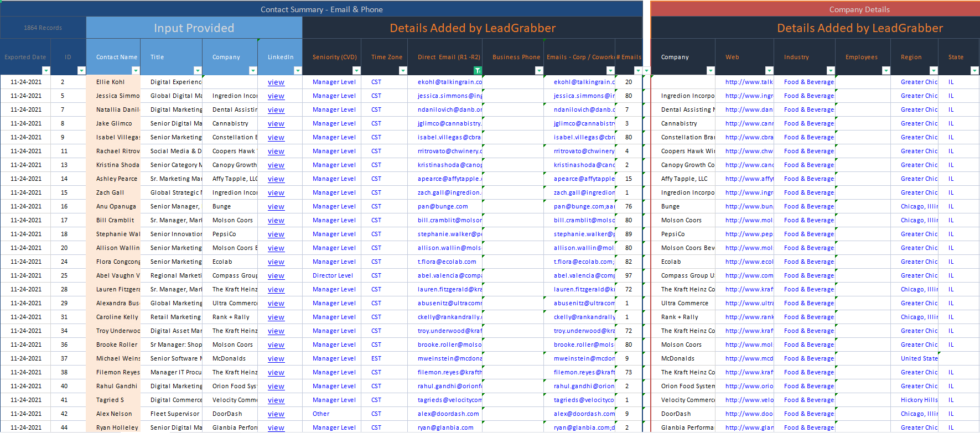Select the Brooke Roller contact name cell
Image resolution: width=980 pixels, height=433 pixels.
tap(113, 345)
